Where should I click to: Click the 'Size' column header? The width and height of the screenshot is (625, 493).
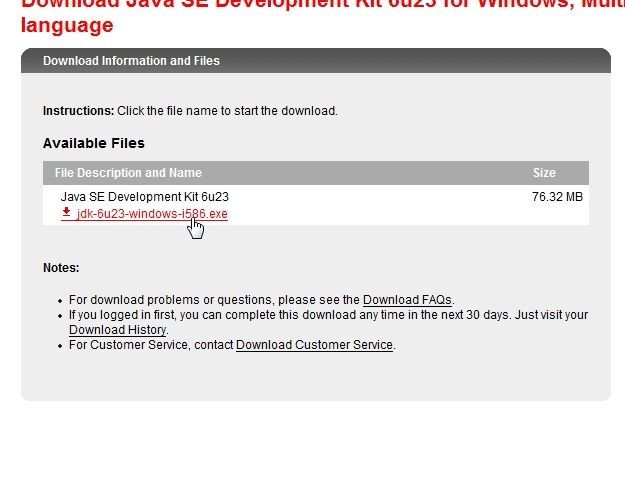(544, 173)
